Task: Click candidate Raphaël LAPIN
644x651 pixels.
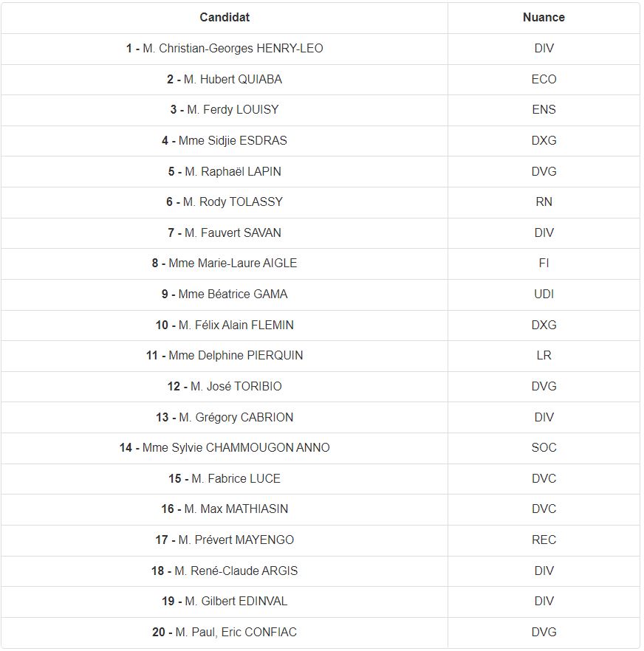Action: click(225, 171)
